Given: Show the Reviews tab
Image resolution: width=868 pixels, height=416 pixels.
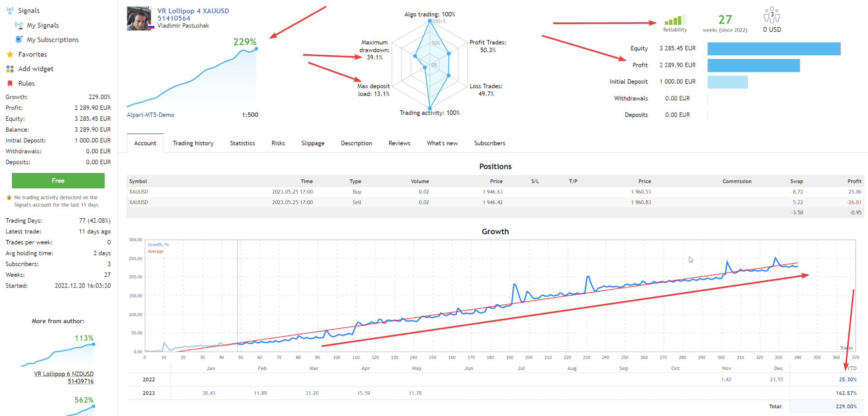Looking at the screenshot, I should pyautogui.click(x=399, y=143).
